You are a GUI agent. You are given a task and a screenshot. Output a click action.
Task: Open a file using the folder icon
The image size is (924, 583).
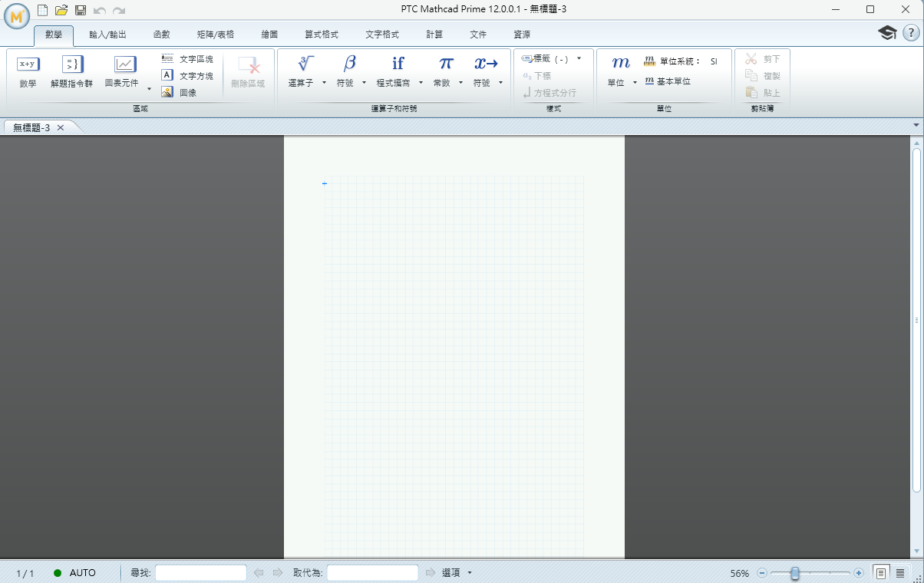pos(61,10)
